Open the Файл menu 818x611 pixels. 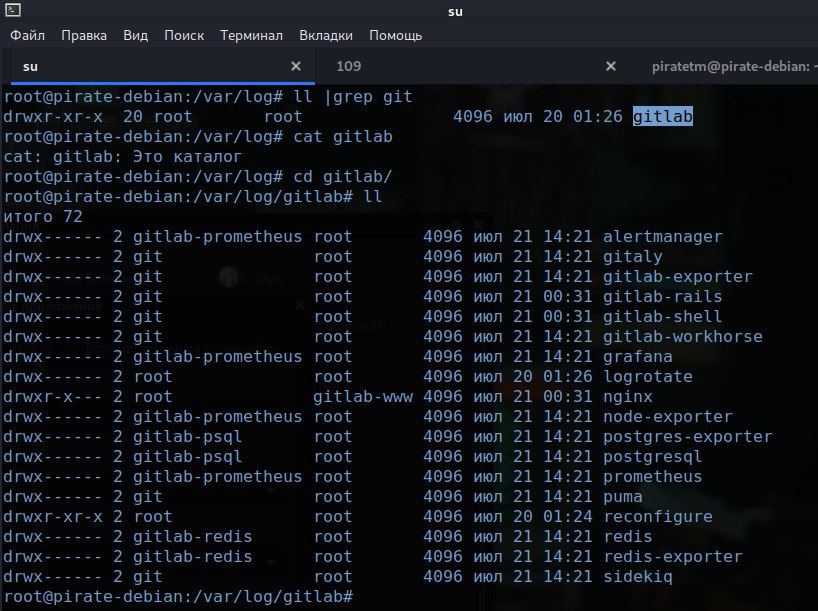[28, 35]
